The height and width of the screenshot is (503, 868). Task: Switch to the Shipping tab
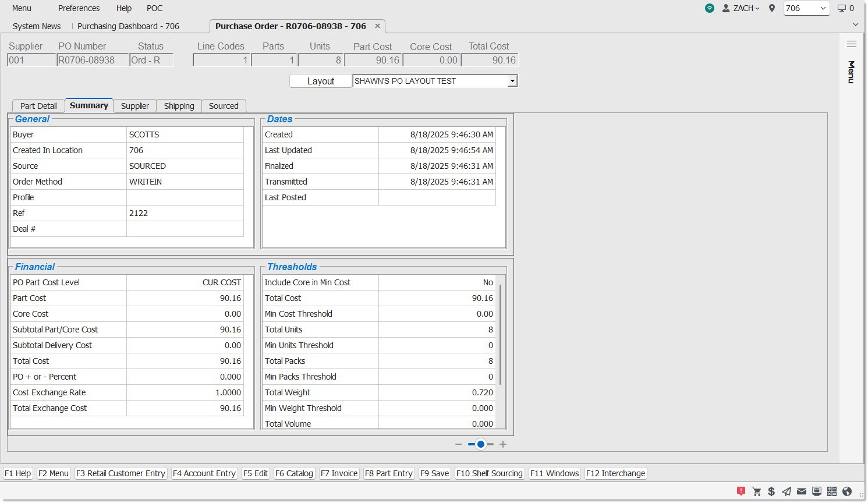179,106
